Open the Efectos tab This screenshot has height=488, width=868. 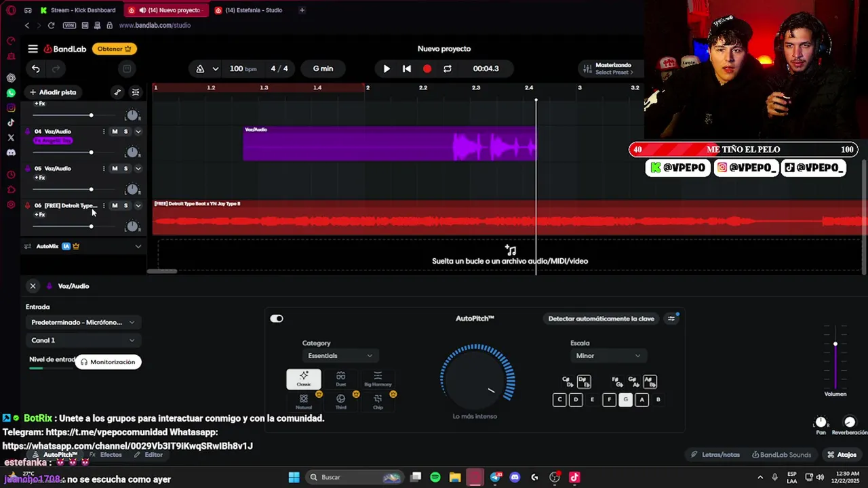pyautogui.click(x=106, y=455)
